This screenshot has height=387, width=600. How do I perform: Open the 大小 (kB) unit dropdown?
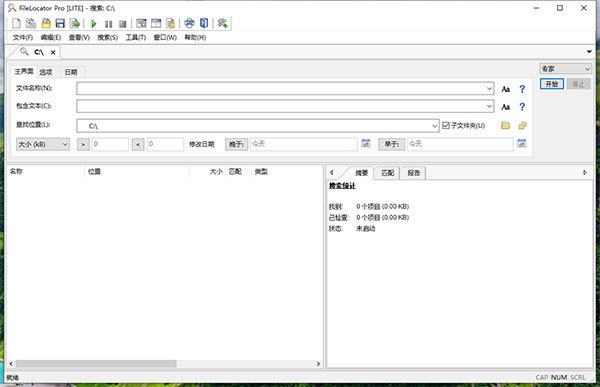tap(43, 144)
